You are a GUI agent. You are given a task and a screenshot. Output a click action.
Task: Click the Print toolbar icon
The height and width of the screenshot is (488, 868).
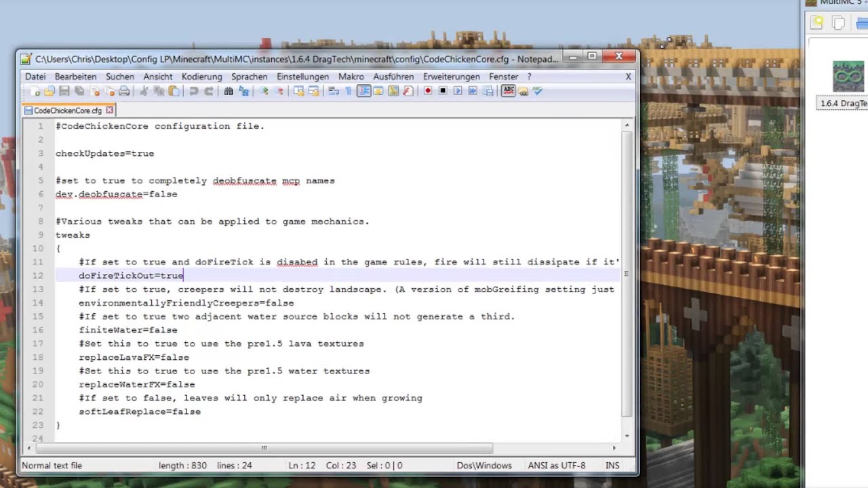point(124,91)
